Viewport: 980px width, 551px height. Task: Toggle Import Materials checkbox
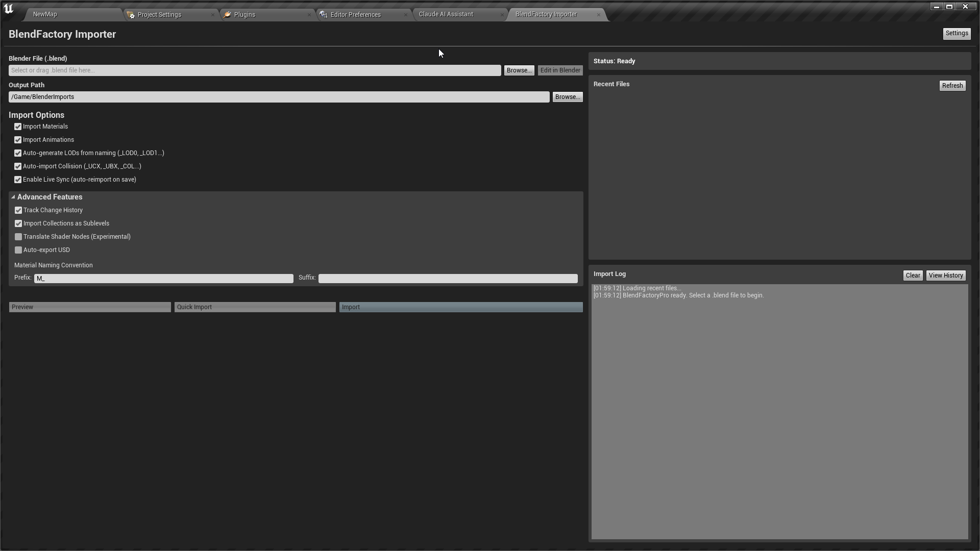point(18,127)
